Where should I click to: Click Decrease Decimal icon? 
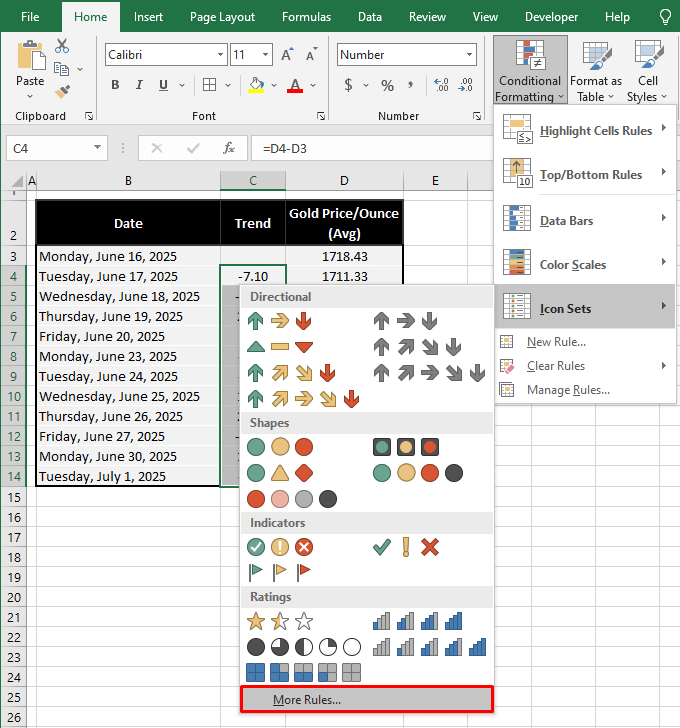pyautogui.click(x=465, y=85)
